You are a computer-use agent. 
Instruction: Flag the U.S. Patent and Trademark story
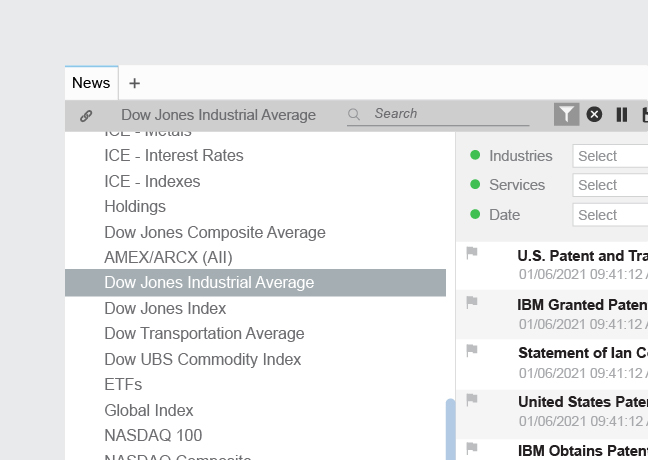click(472, 253)
